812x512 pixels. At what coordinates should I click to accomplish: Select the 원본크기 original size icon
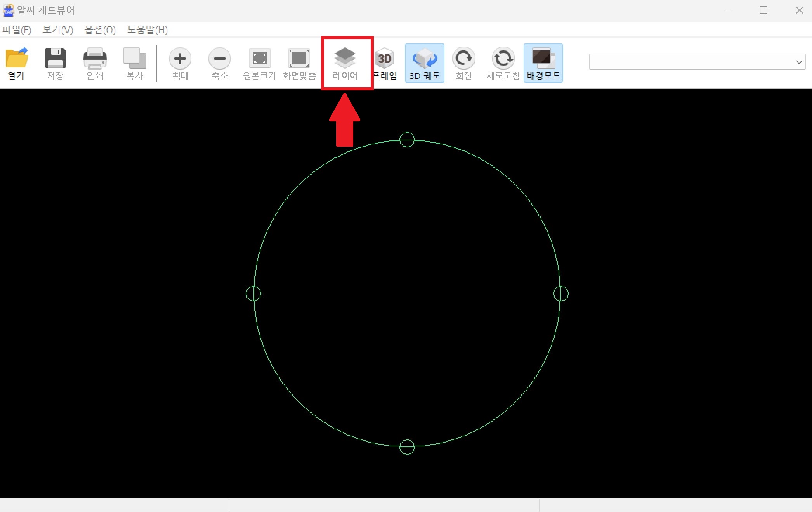click(x=259, y=63)
